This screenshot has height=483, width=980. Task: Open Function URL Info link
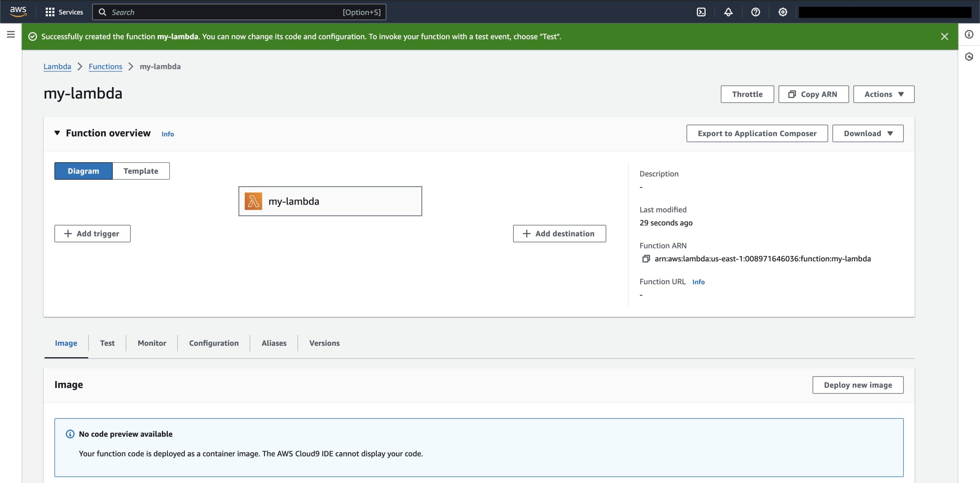(x=699, y=282)
